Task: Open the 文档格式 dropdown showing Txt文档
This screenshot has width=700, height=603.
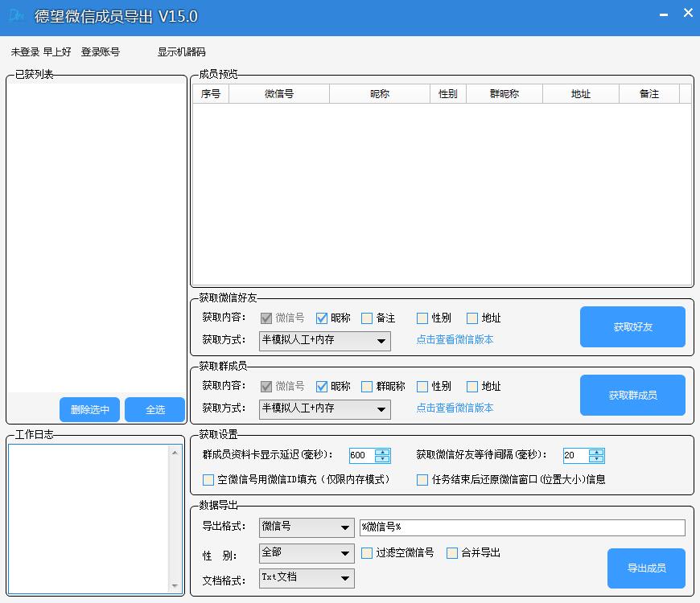Action: pyautogui.click(x=307, y=578)
